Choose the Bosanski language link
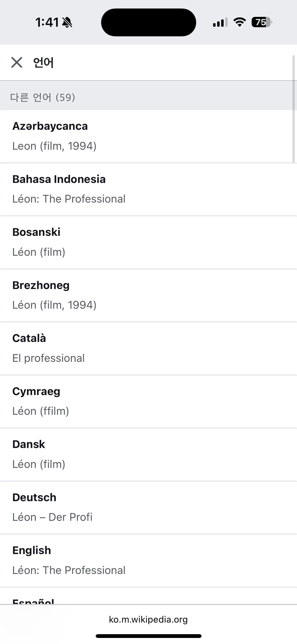Screen dimensions: 297x644 pos(148,242)
